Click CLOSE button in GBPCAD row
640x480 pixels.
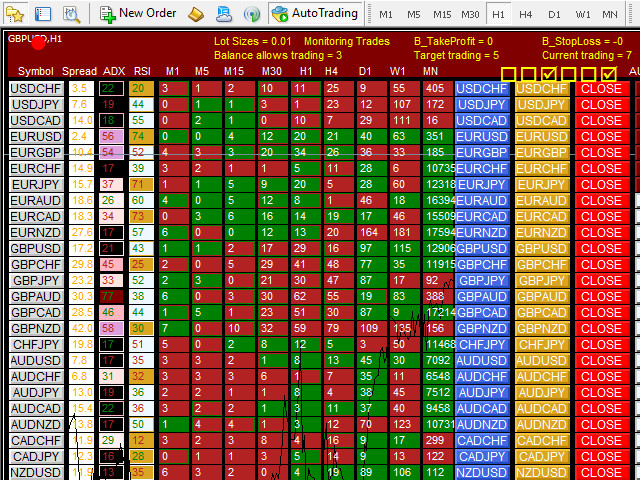pyautogui.click(x=602, y=313)
